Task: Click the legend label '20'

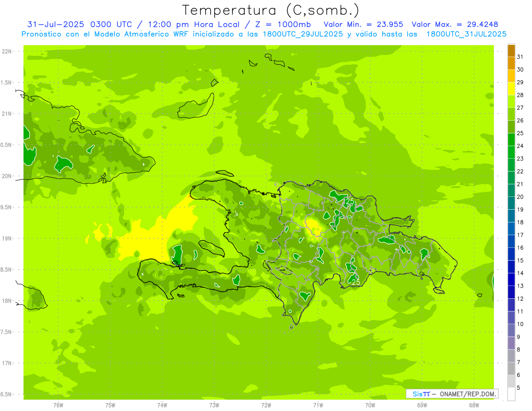Action: click(x=520, y=196)
